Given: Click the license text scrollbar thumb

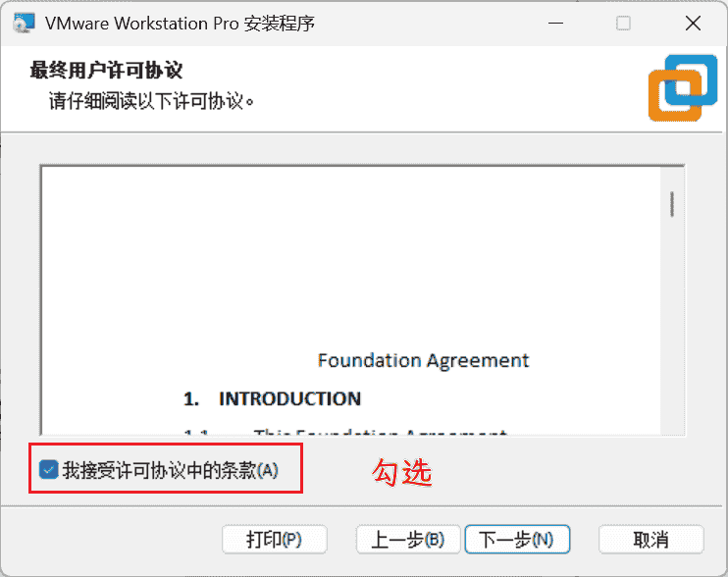Looking at the screenshot, I should 672,204.
